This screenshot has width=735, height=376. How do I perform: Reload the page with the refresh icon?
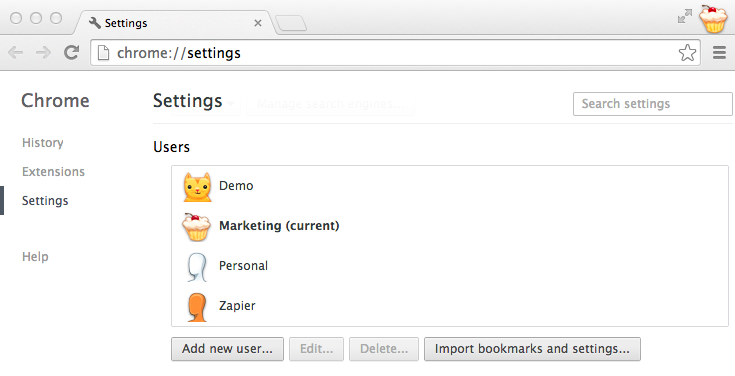point(71,53)
